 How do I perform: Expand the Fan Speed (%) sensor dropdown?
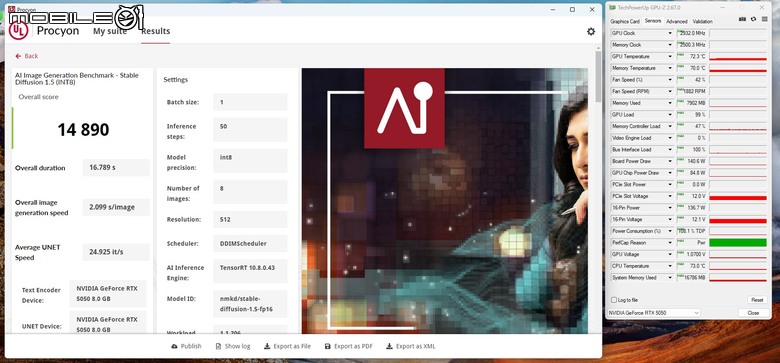pos(670,80)
